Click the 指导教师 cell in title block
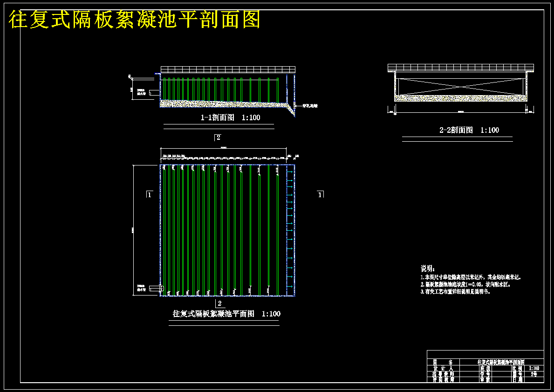The height and width of the screenshot is (392, 554). point(444,374)
